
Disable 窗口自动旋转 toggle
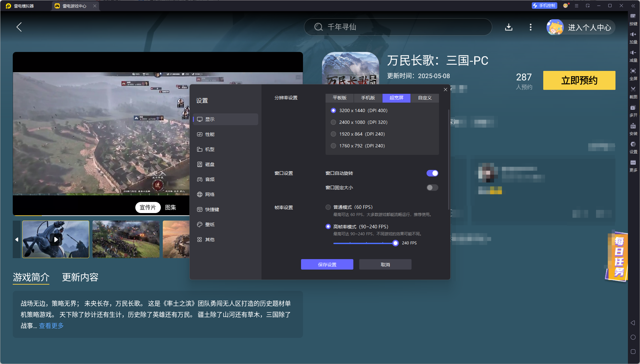point(432,173)
